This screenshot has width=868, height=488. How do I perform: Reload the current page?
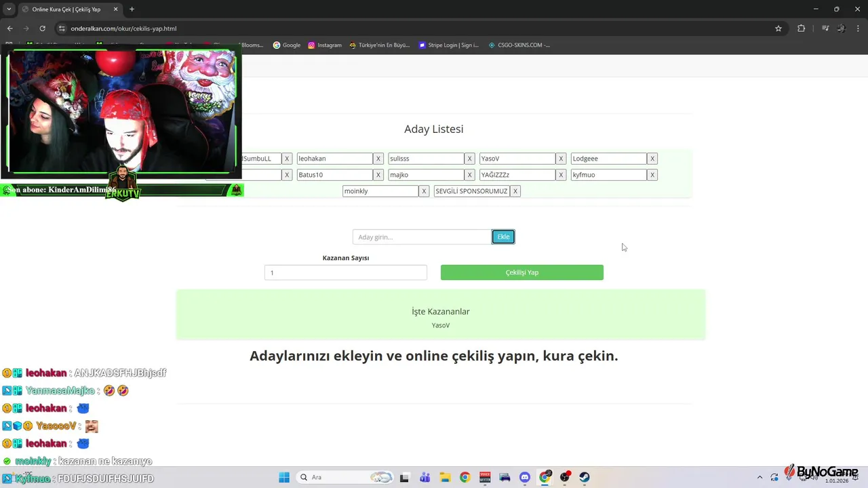click(x=42, y=28)
